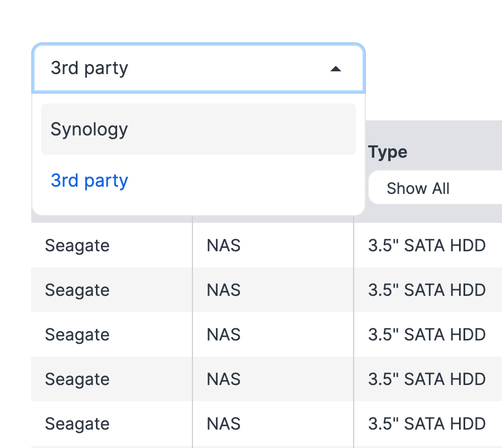Choose 3rd party option in list

pyautogui.click(x=199, y=181)
